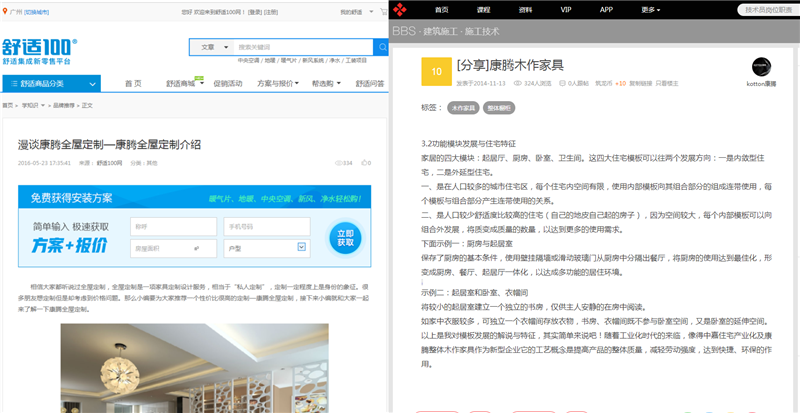
Task: Click the kotton康腾 username
Action: pos(761,84)
